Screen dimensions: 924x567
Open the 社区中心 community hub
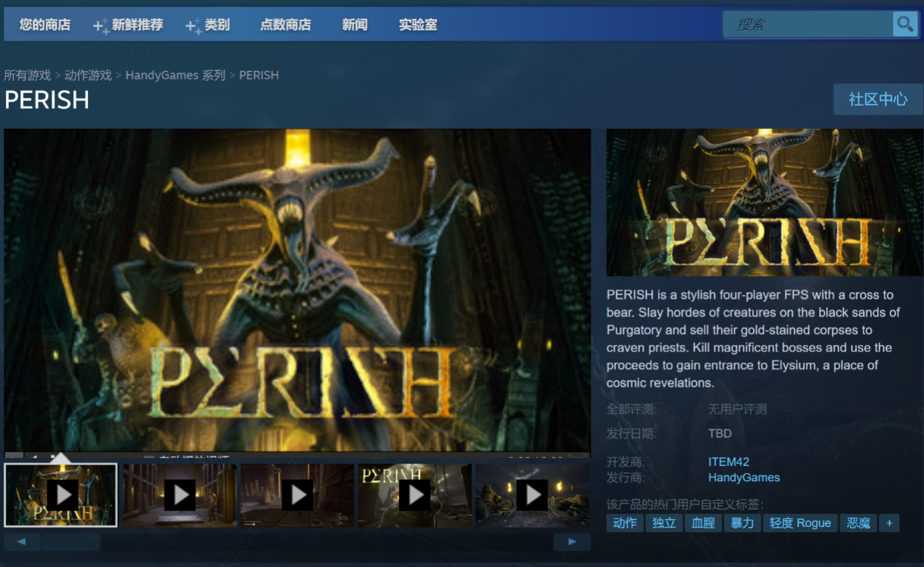(x=877, y=99)
